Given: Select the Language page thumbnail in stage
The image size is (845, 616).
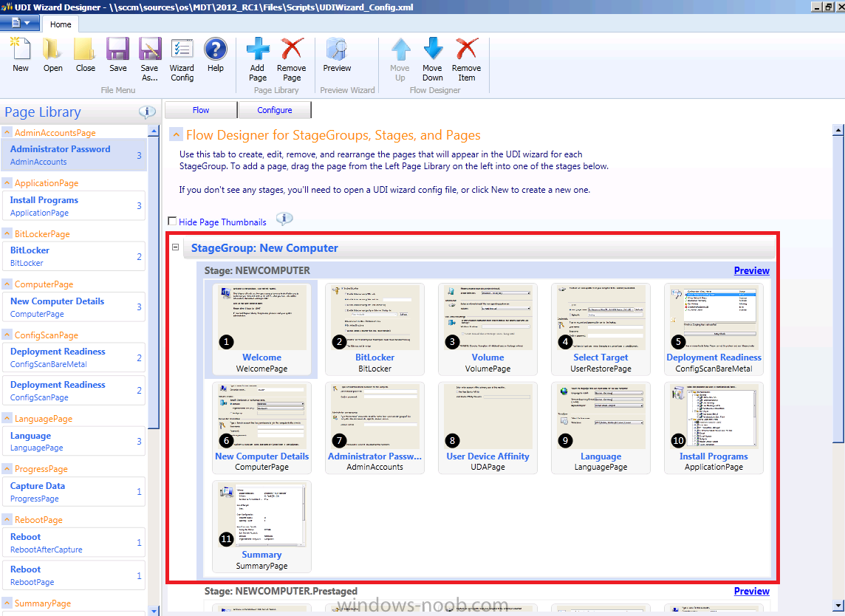Looking at the screenshot, I should pos(601,428).
